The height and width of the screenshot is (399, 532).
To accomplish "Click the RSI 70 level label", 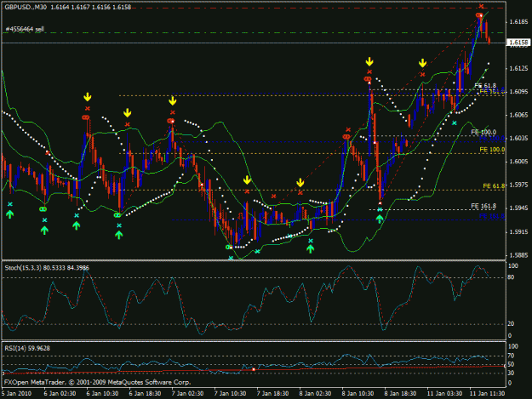I will [512, 356].
